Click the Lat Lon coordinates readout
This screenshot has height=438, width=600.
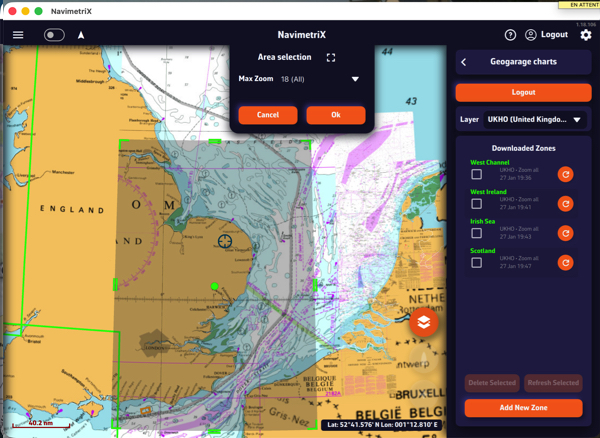(382, 425)
